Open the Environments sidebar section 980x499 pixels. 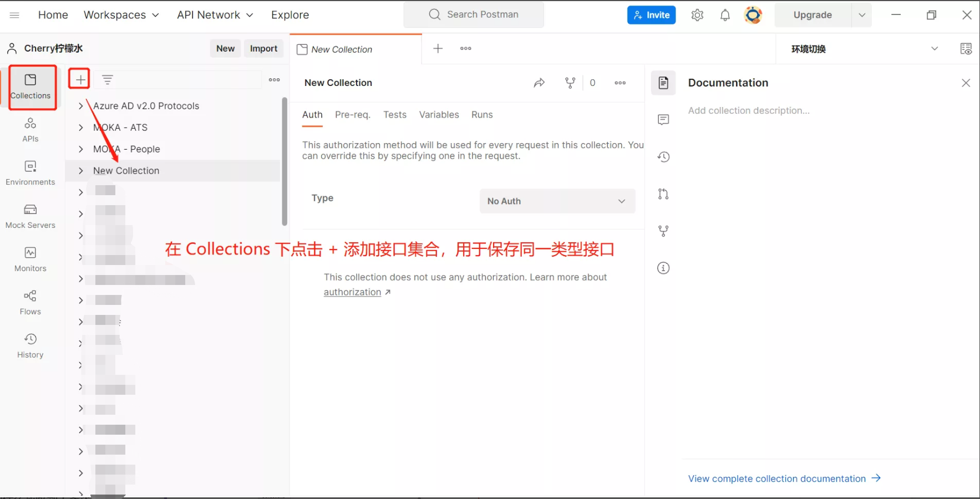(31, 174)
